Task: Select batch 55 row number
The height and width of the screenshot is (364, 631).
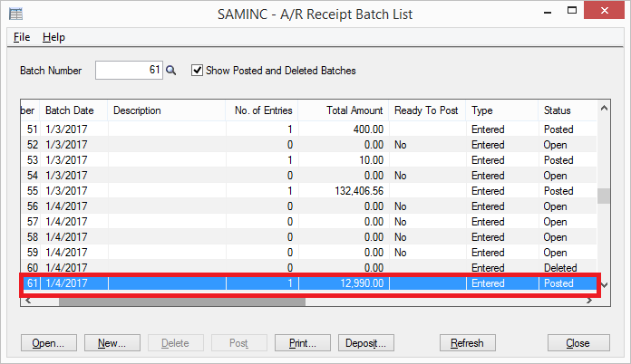Action: tap(33, 191)
